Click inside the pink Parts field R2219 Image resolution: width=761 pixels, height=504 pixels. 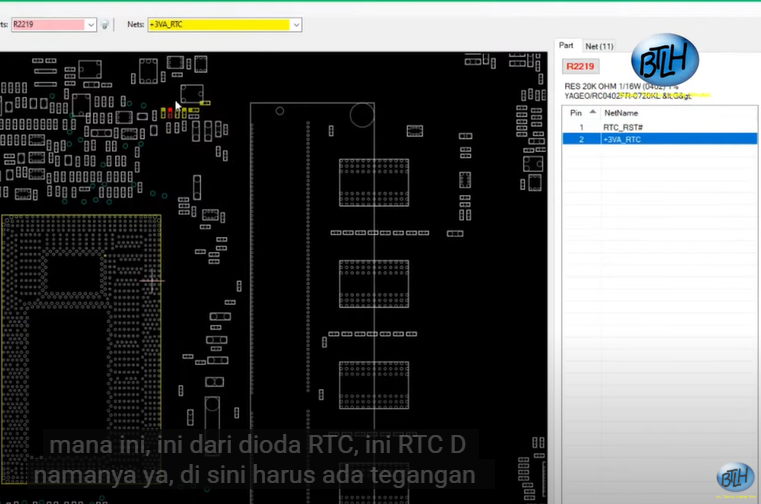pyautogui.click(x=46, y=25)
